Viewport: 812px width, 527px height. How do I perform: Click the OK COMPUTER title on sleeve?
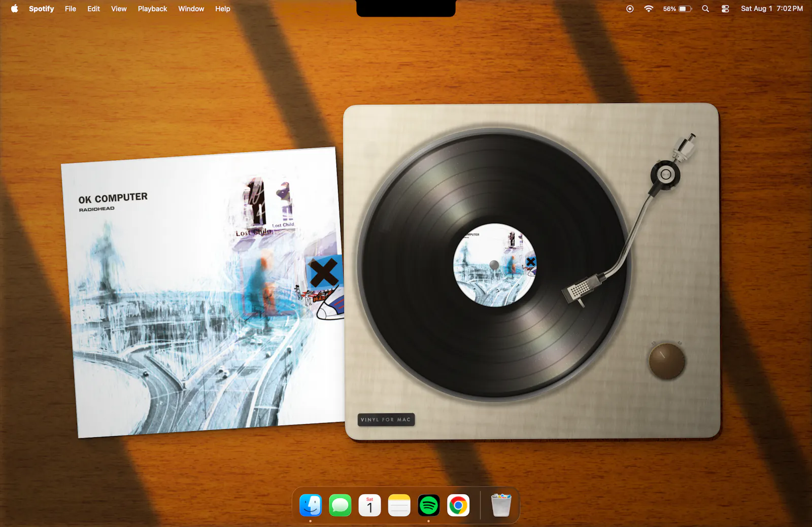click(113, 198)
